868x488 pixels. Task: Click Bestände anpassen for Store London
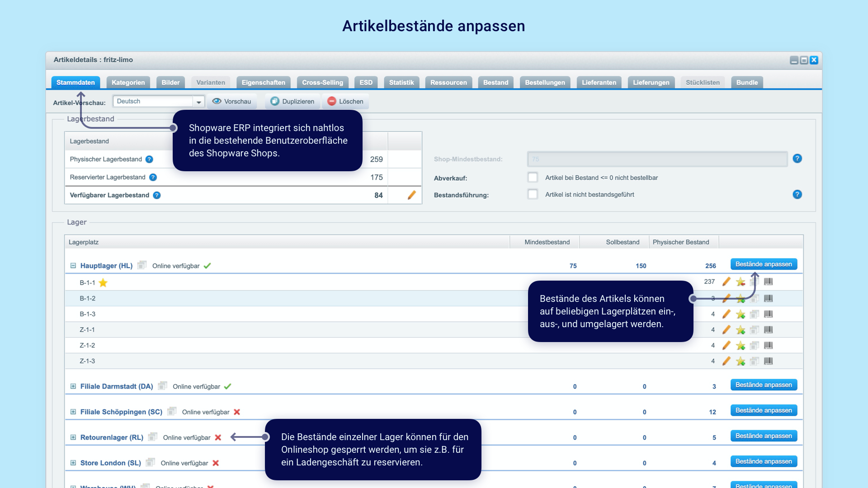click(764, 461)
